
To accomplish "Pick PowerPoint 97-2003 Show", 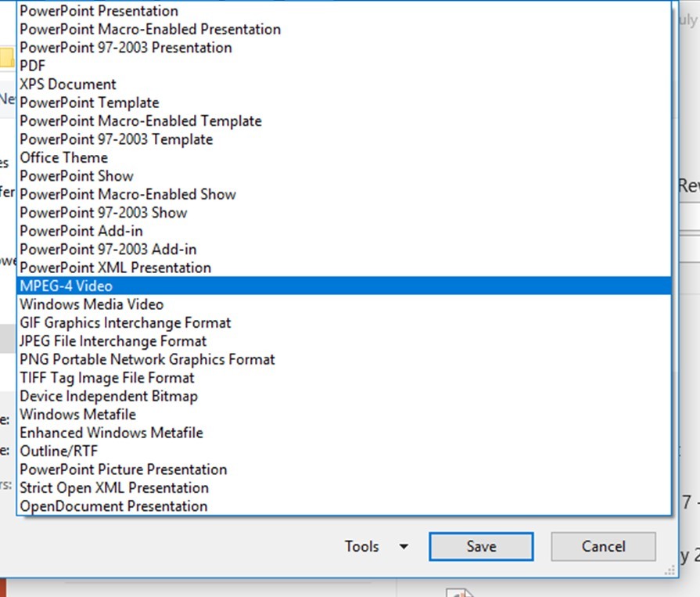I will coord(344,212).
